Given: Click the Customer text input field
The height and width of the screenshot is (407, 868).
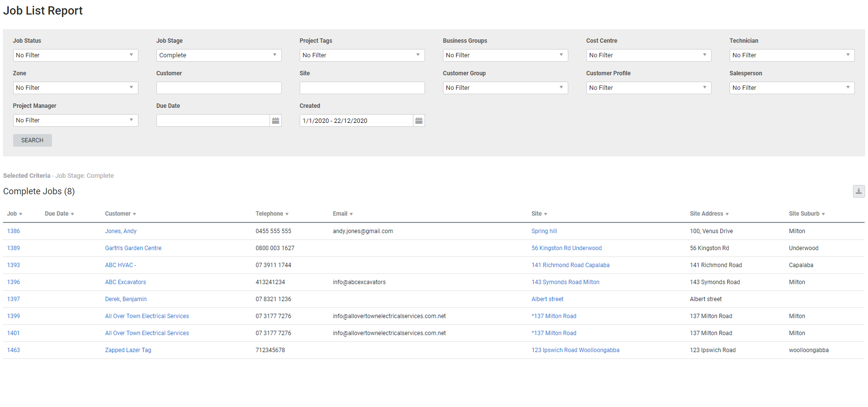Looking at the screenshot, I should (219, 88).
